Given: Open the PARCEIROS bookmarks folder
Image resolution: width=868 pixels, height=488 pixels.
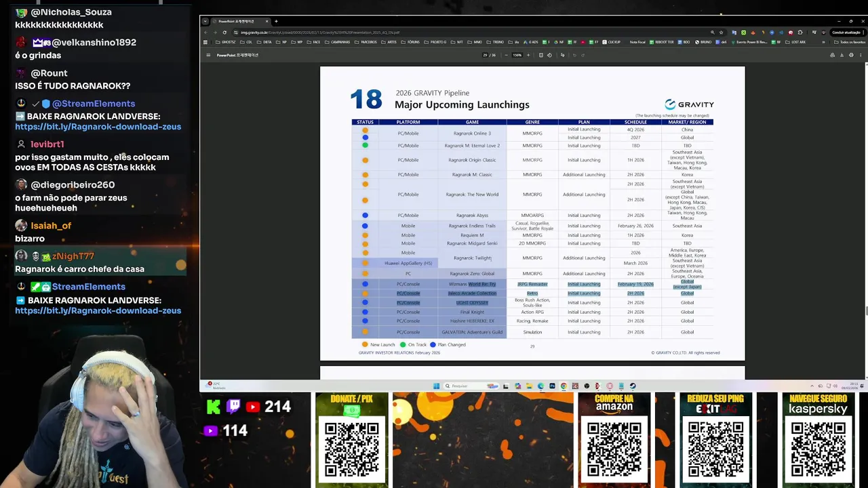Looking at the screenshot, I should pyautogui.click(x=366, y=42).
